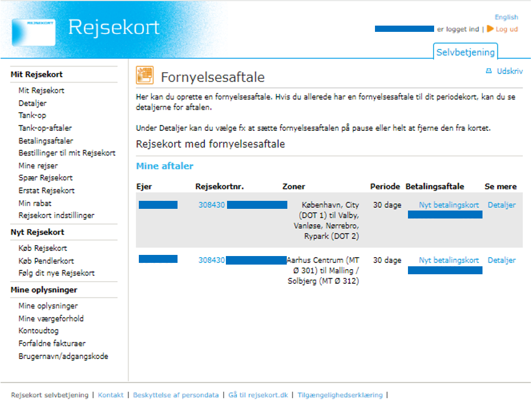Click the Rejsekort card logo icon
The height and width of the screenshot is (400, 532).
tap(33, 31)
